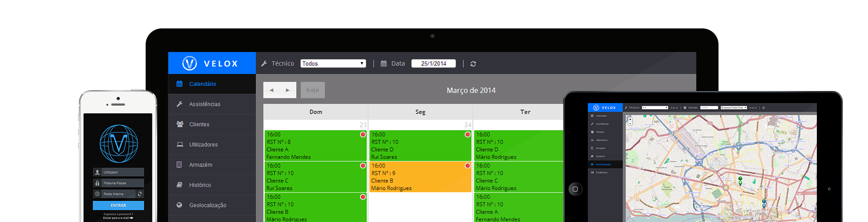Open Assistências in the tablet sidebar

tap(605, 124)
